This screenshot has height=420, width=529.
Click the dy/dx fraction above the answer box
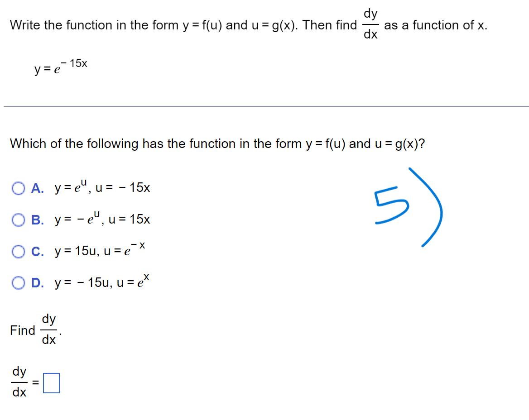(x=19, y=383)
